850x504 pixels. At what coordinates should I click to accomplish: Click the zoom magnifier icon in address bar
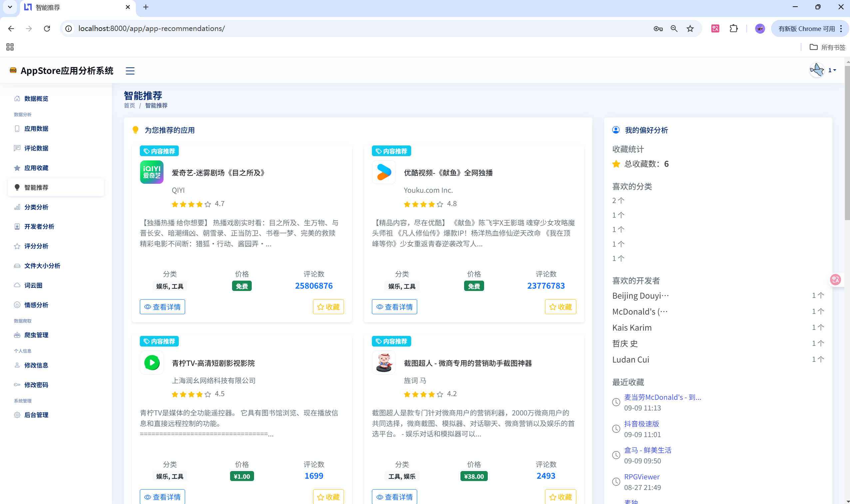click(x=674, y=29)
